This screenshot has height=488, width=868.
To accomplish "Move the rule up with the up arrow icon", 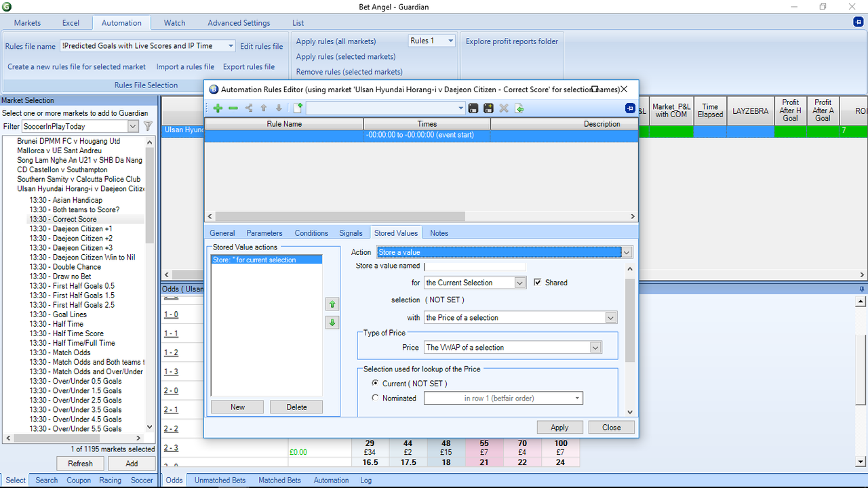I will pyautogui.click(x=264, y=108).
